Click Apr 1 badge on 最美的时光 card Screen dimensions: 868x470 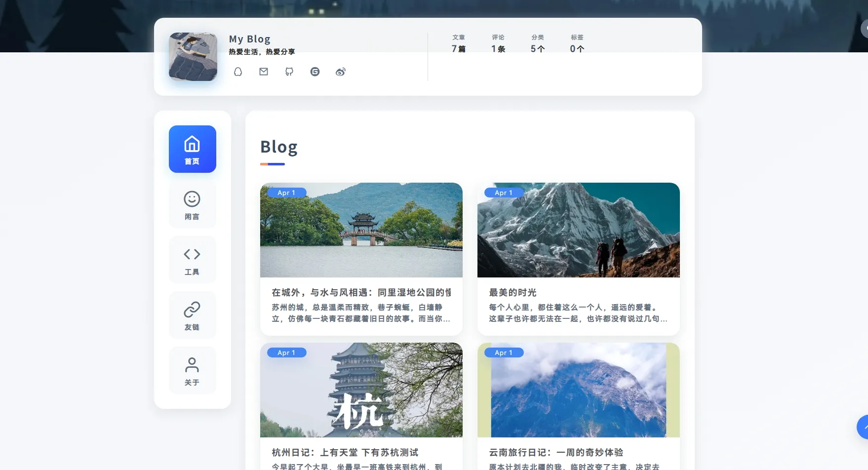click(504, 193)
